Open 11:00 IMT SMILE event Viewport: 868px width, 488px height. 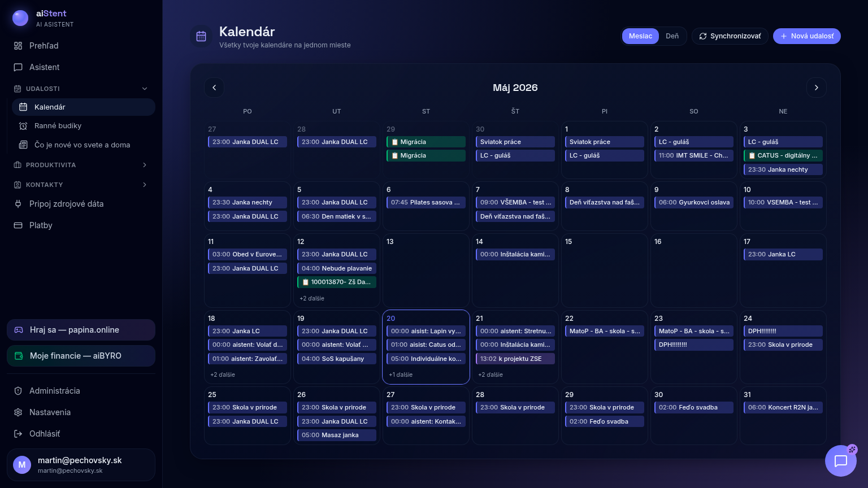[694, 155]
